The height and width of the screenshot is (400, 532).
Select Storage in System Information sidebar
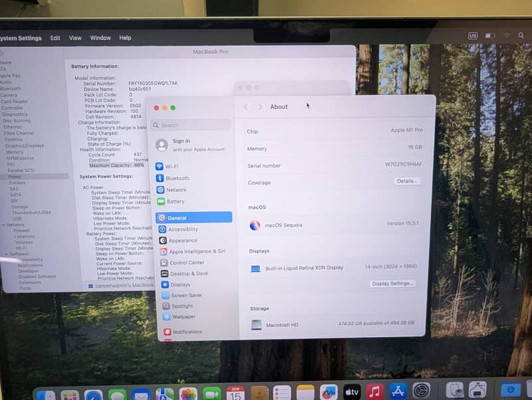(x=20, y=207)
